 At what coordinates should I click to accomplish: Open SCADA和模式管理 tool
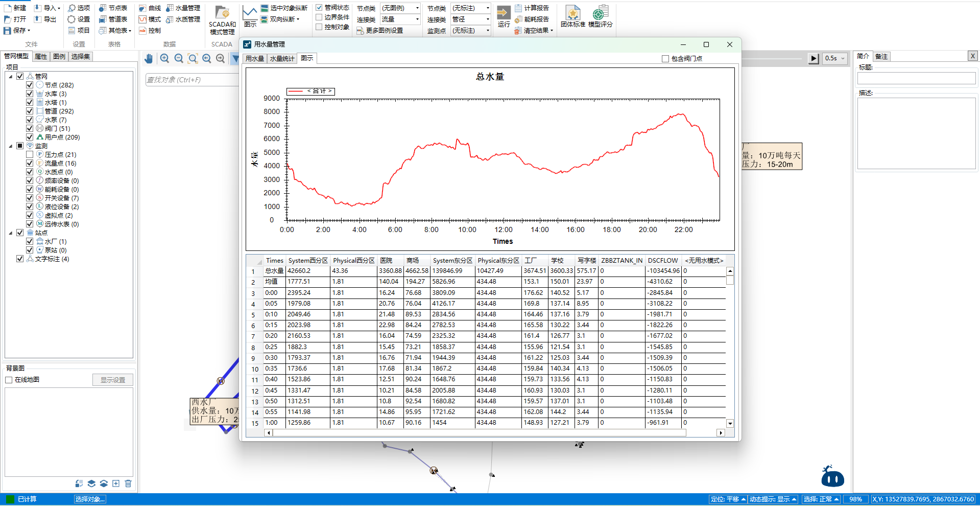point(222,20)
